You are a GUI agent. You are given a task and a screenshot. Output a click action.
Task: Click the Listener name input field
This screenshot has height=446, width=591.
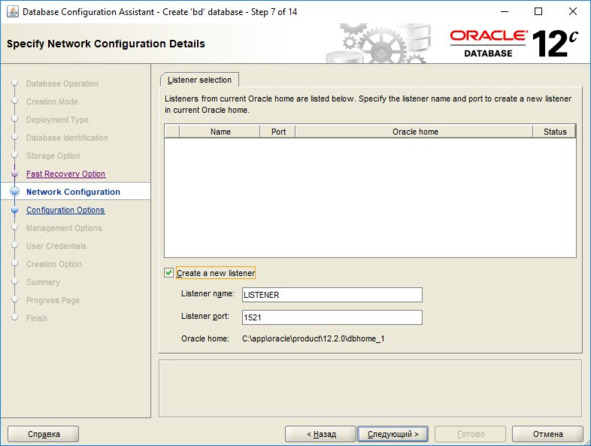(x=332, y=295)
